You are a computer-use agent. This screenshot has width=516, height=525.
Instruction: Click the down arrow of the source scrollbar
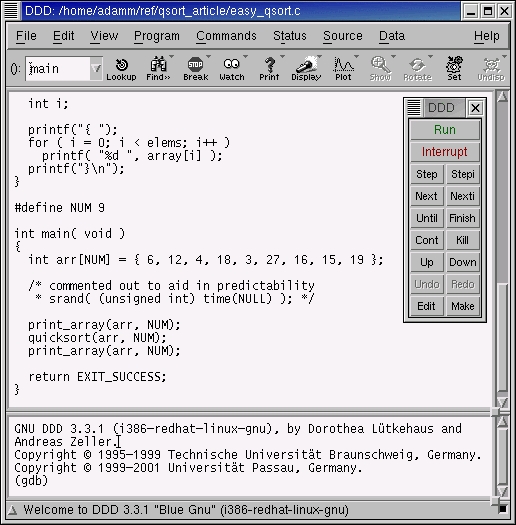pyautogui.click(x=502, y=401)
